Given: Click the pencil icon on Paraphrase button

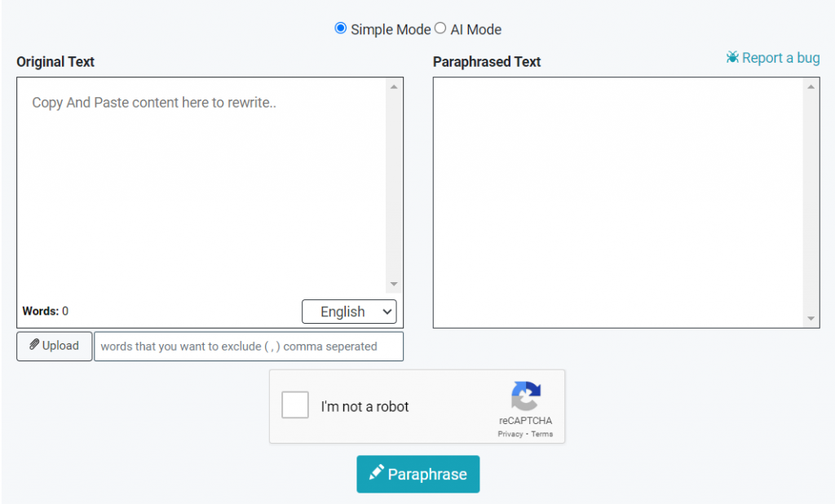Looking at the screenshot, I should (376, 473).
